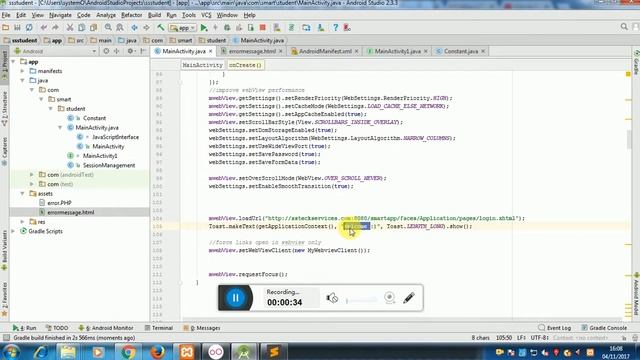Open Chrome from the taskbar
The height and width of the screenshot is (360, 640).
click(128, 352)
